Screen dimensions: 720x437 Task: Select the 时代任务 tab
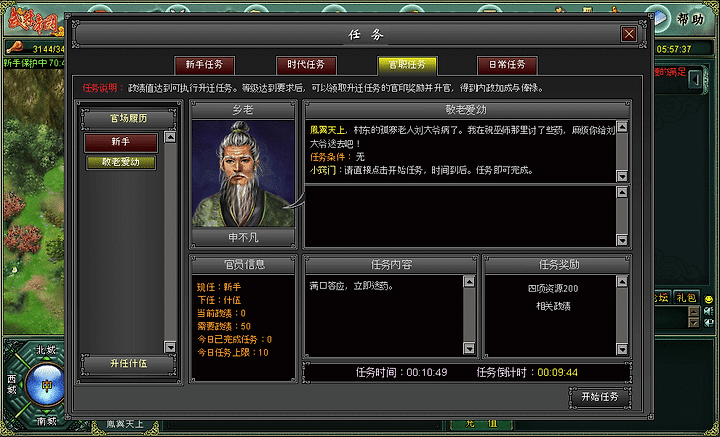click(306, 65)
